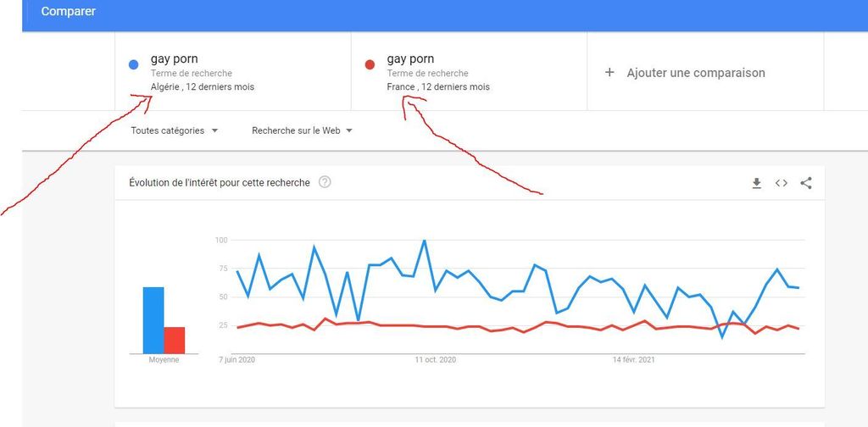Edit the second search term card for France
Screen dimensions: 868x427
[469, 72]
